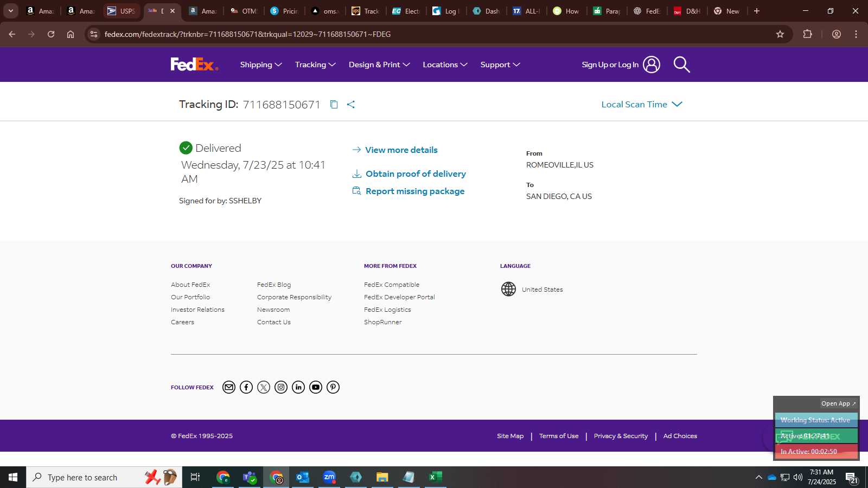The image size is (868, 488).
Task: Switch to the Dash tab
Action: [x=487, y=11]
